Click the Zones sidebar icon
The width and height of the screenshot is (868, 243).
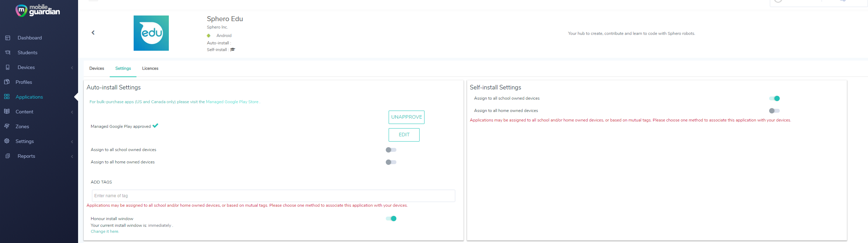(7, 126)
